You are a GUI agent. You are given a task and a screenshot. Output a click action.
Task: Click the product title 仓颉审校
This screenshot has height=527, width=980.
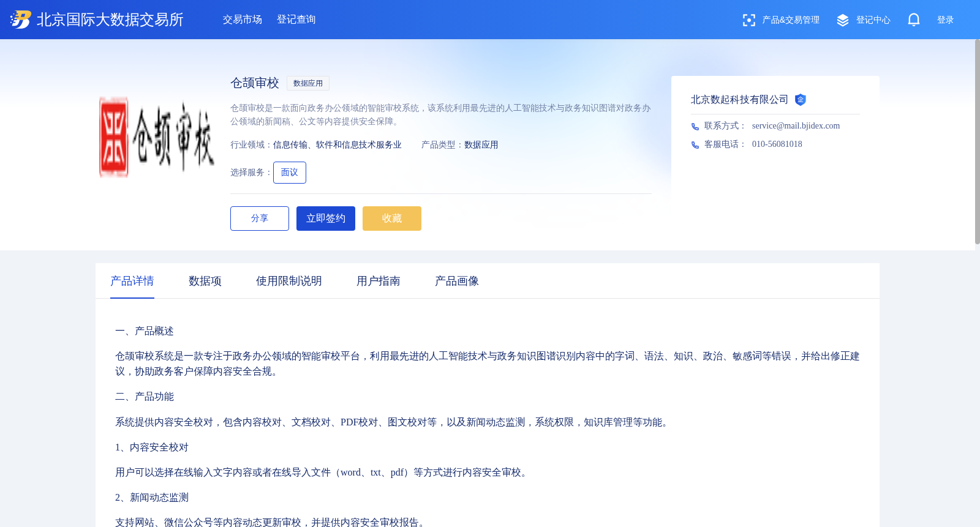pyautogui.click(x=255, y=83)
